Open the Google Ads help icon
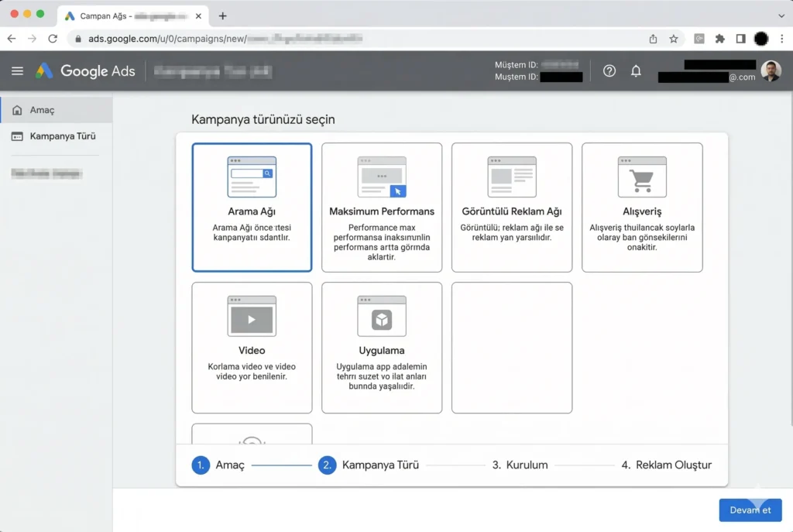The image size is (793, 532). [x=609, y=70]
